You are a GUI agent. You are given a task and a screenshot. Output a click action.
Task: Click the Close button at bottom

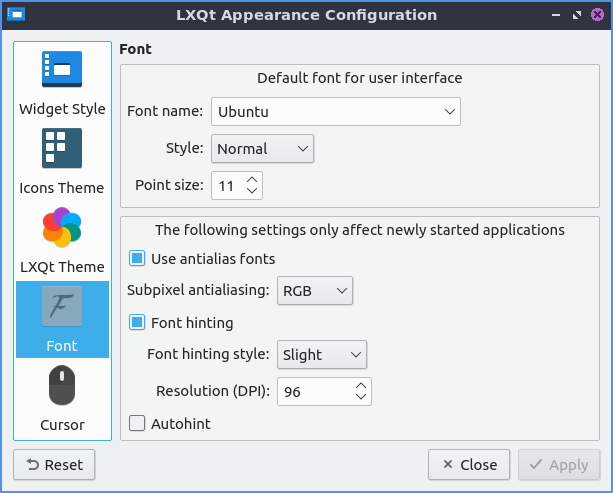469,465
